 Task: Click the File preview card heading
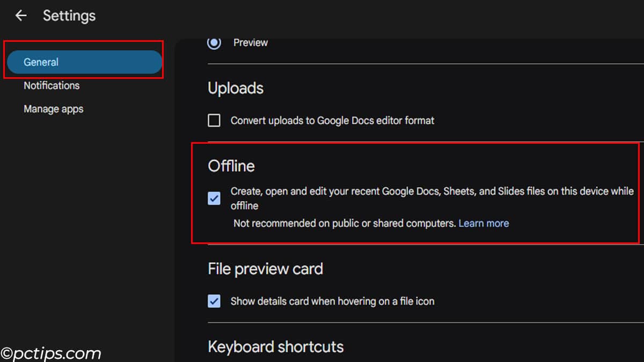click(x=266, y=268)
